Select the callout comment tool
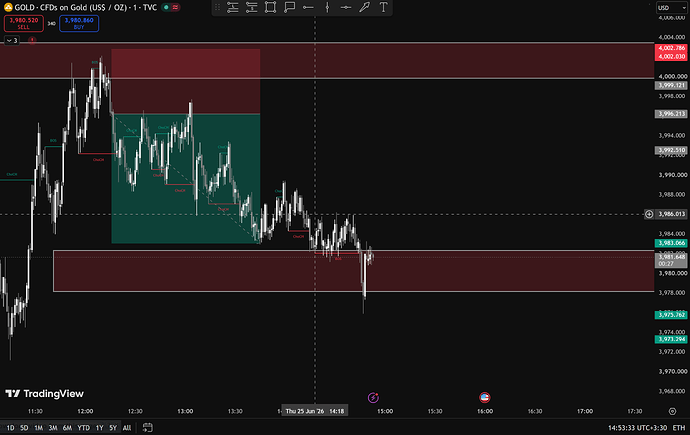Screen dimensions: 690x435 289,7
